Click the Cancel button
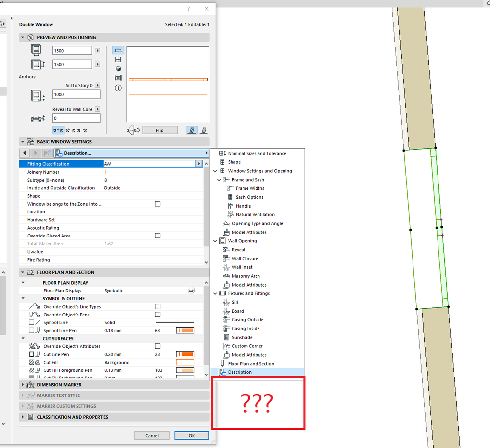 click(x=152, y=436)
